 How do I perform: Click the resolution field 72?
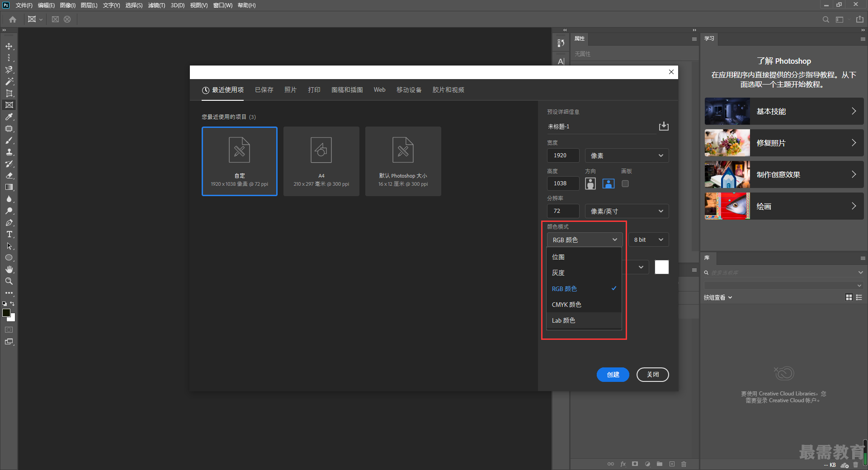coord(563,211)
